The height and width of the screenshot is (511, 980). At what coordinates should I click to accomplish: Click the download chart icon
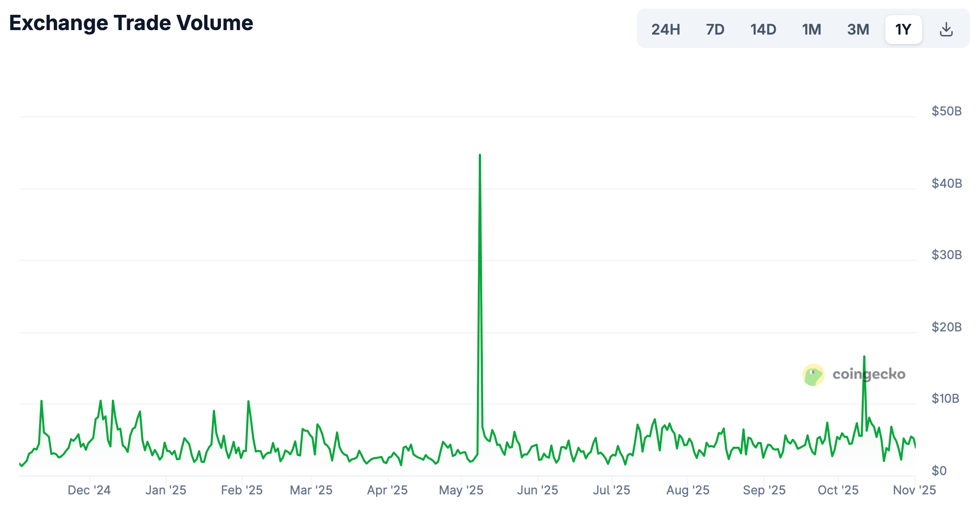tap(946, 30)
